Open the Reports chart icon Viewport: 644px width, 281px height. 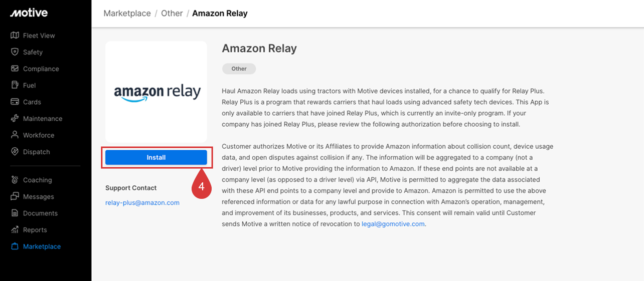(15, 230)
